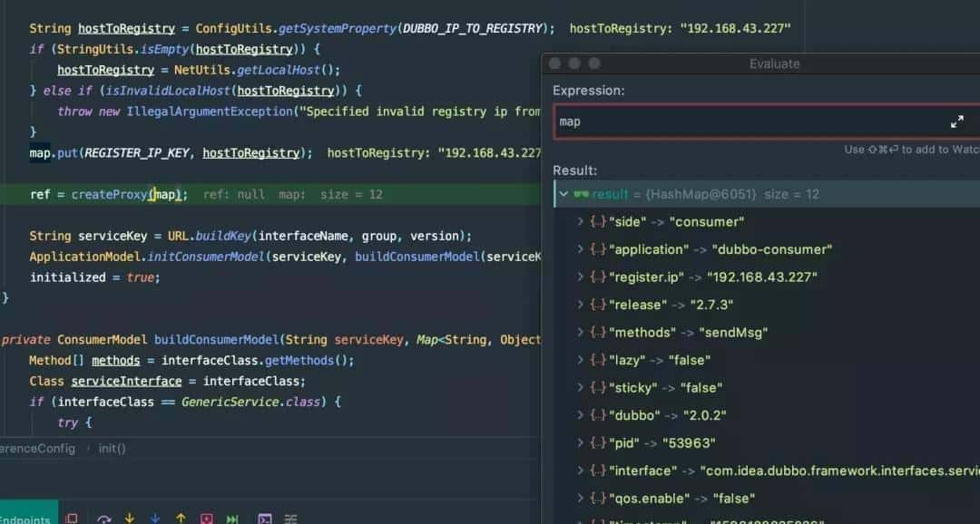This screenshot has width=980, height=524.
Task: Click the ReferenceConfig breadcrumb item
Action: [x=36, y=449]
